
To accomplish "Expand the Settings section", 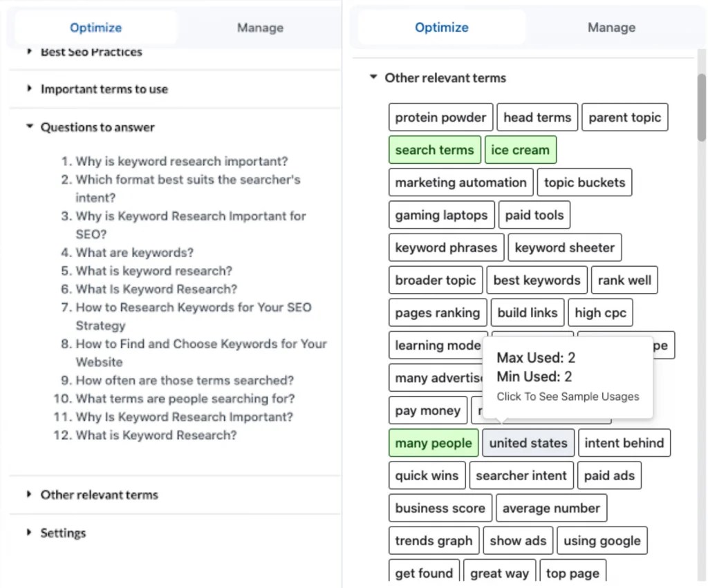I will tap(62, 533).
